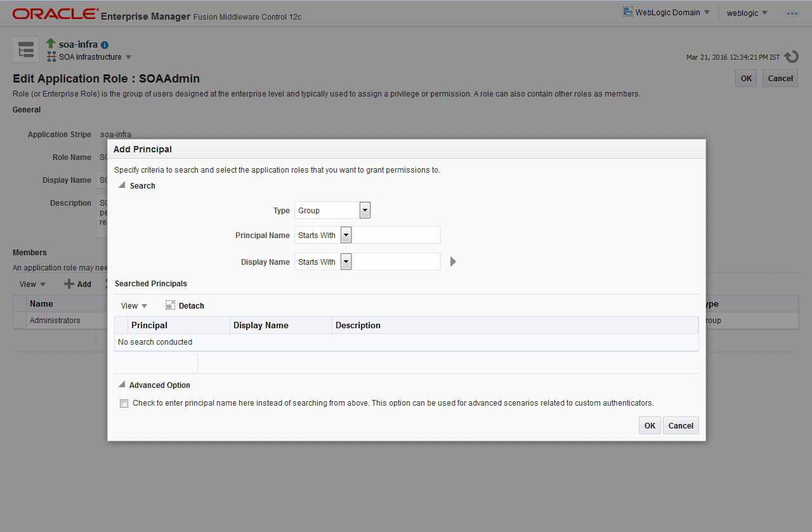Expand the SOA Infrastructure dropdown menu
The image size is (812, 532).
[x=128, y=57]
